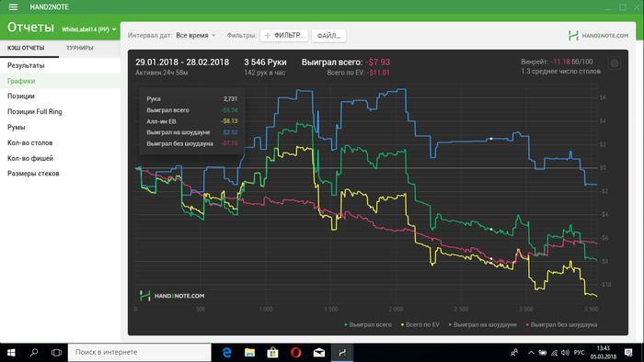Click date range '29.01.2018 - 28.02.2018'
Screen dimensions: 644x362
(182, 62)
